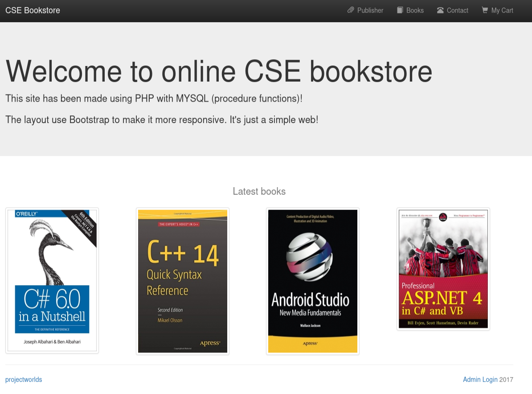Click the PHP with MYSQL description line
Viewport: 532px width, 394px height.
pyautogui.click(x=154, y=98)
